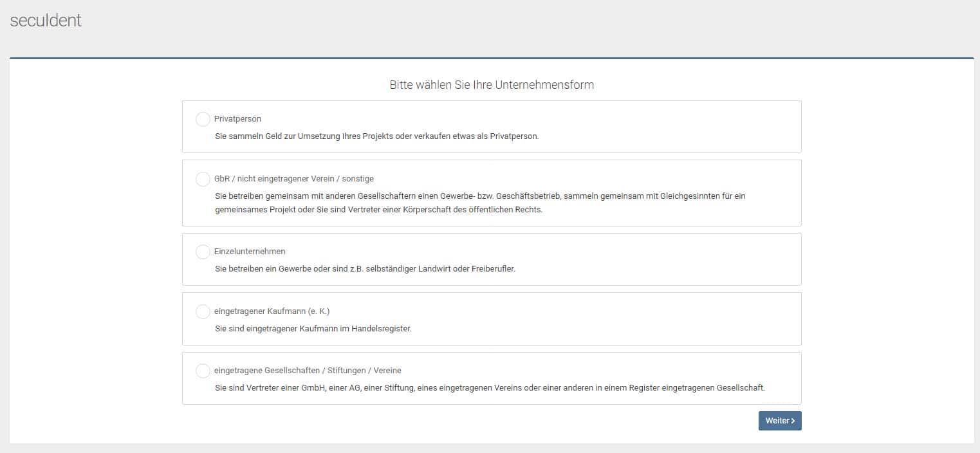Click the chevron arrow inside Weiter button
980x453 pixels.
coord(793,421)
